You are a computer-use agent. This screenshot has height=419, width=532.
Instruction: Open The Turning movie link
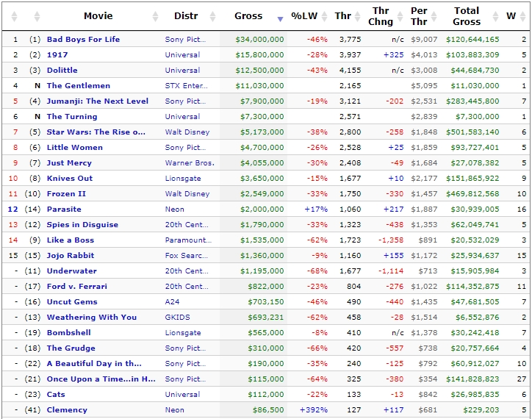[72, 116]
